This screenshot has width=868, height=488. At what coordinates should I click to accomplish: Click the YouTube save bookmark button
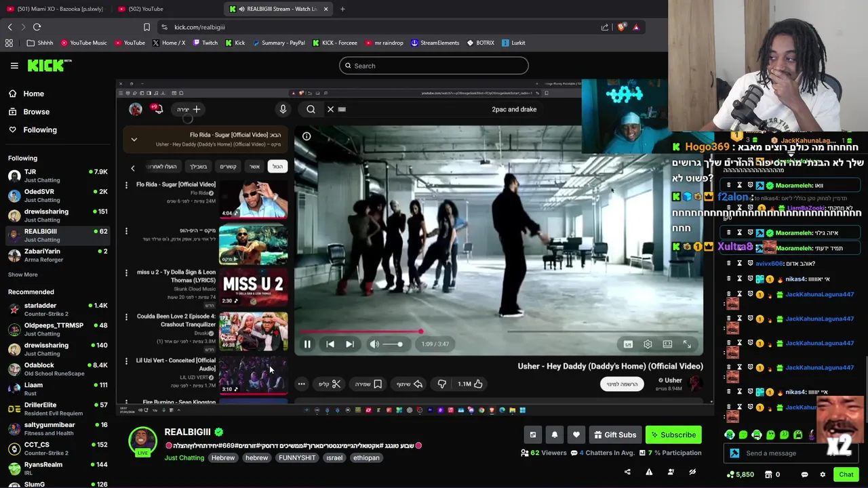pos(368,384)
